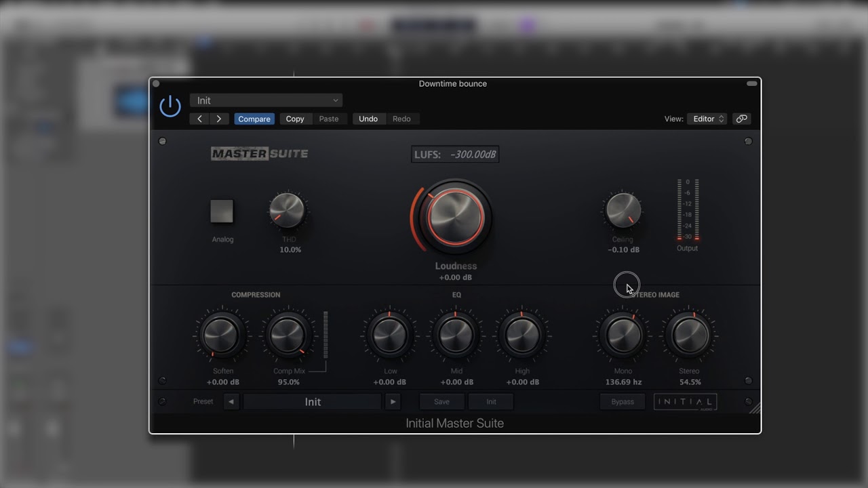
Task: Click the Ceiling value -0.10 dB
Action: (623, 250)
